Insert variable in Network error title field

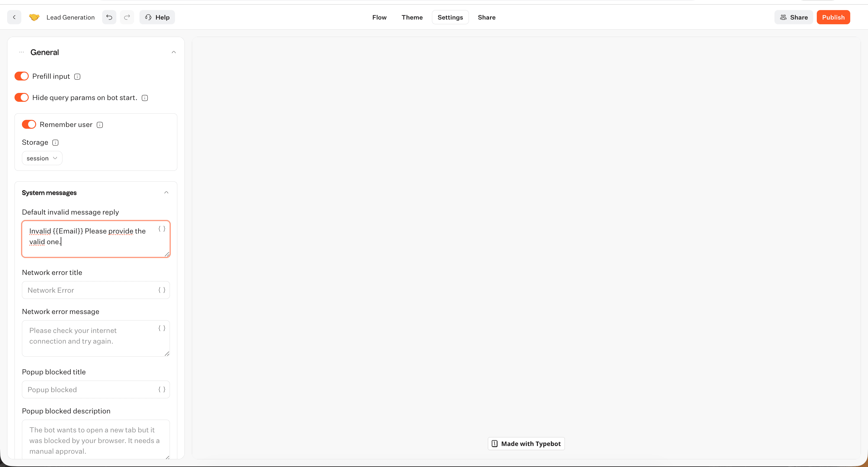162,290
